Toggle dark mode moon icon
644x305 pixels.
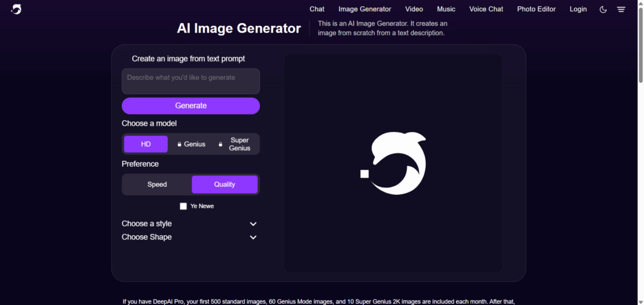[603, 9]
